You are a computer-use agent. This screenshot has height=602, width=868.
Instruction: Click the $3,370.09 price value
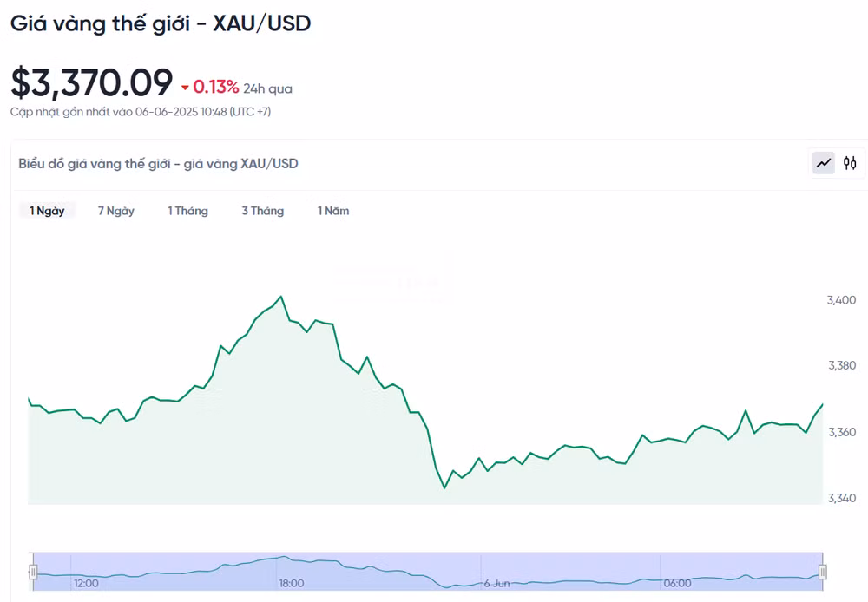tap(92, 82)
